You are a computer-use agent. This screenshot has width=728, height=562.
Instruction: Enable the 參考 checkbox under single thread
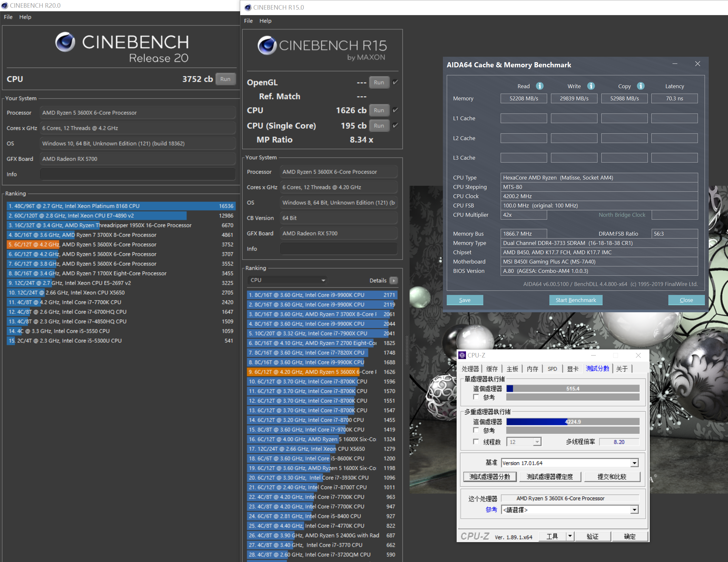tap(476, 397)
